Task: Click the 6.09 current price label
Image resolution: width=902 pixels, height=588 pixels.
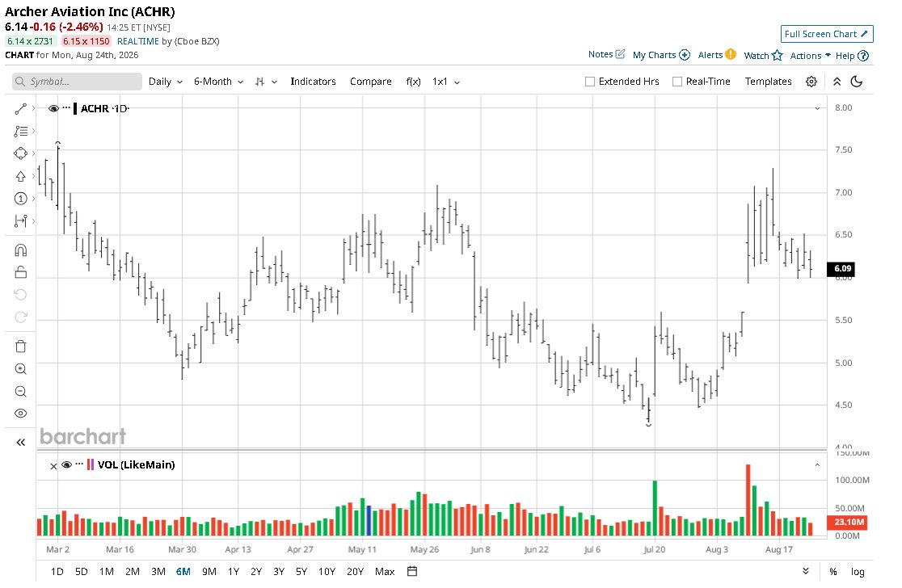Action: point(841,268)
